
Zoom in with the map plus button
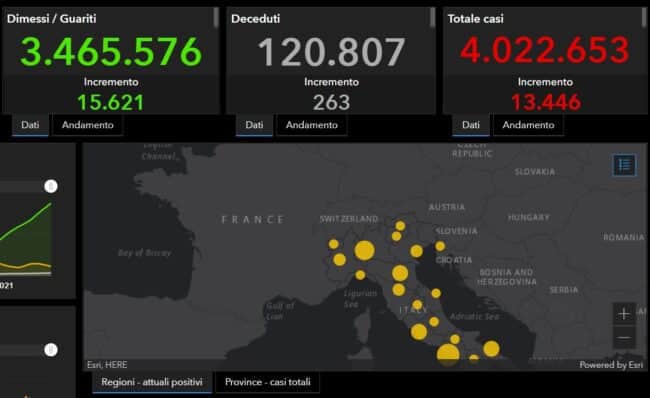624,314
